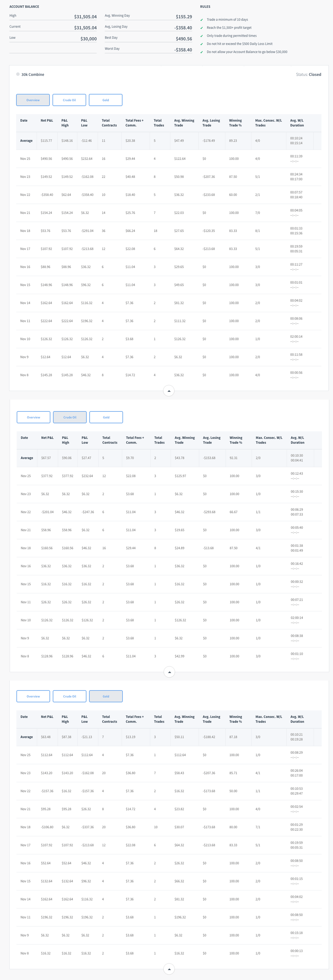The width and height of the screenshot is (333, 980).
Task: Select the Gold tab in the panel showing Overview
Action: (x=105, y=100)
